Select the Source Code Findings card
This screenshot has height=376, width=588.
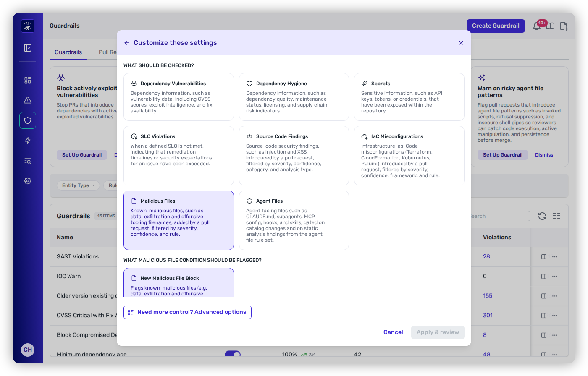coord(294,156)
